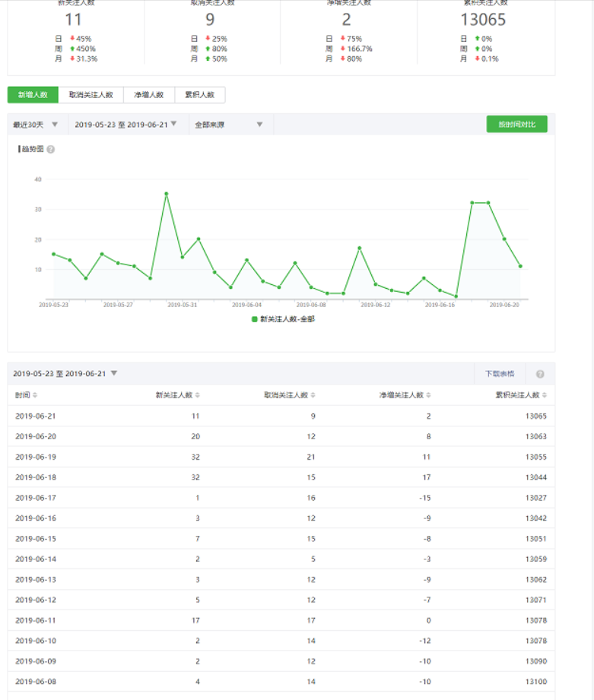
Task: Click the 2019-06-18 table row date
Action: click(36, 477)
